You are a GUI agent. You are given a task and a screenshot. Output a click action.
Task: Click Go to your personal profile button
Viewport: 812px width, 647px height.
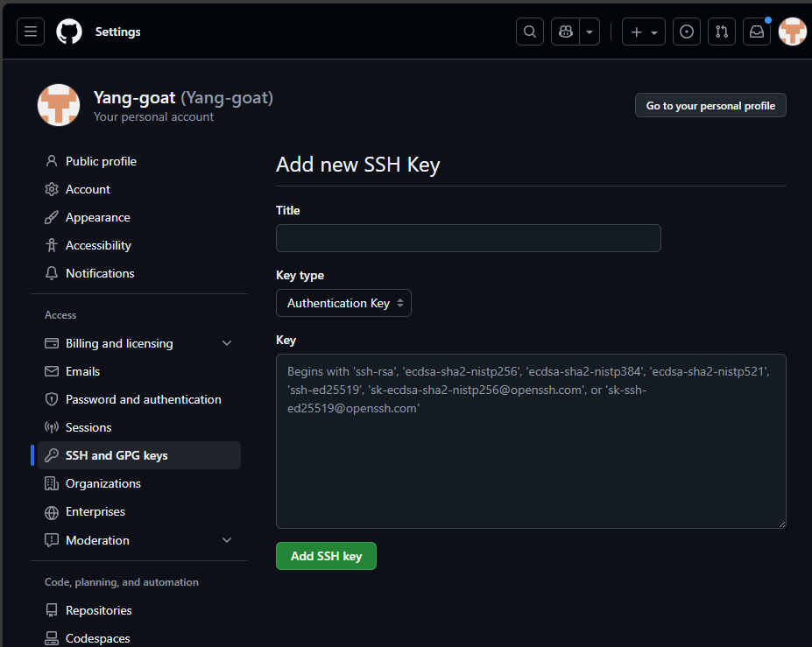pyautogui.click(x=710, y=105)
